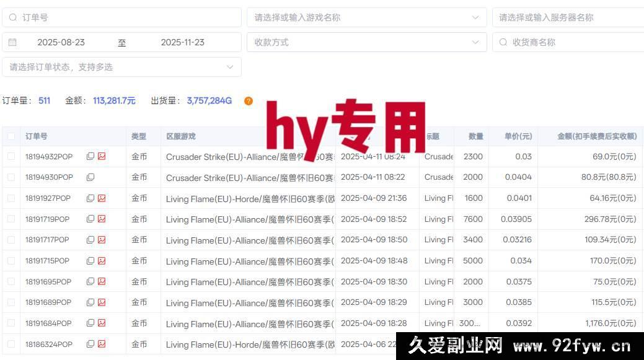
Task: Copy order number 18194932POP
Action: pyautogui.click(x=90, y=157)
